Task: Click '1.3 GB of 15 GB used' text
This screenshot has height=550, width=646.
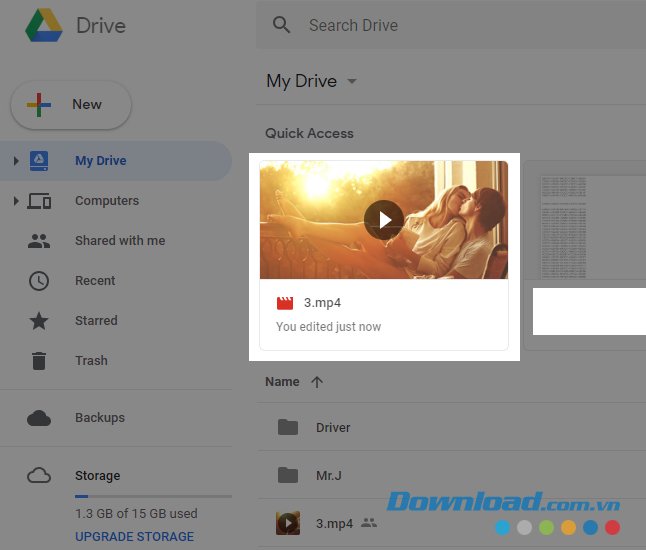Action: pos(136,514)
